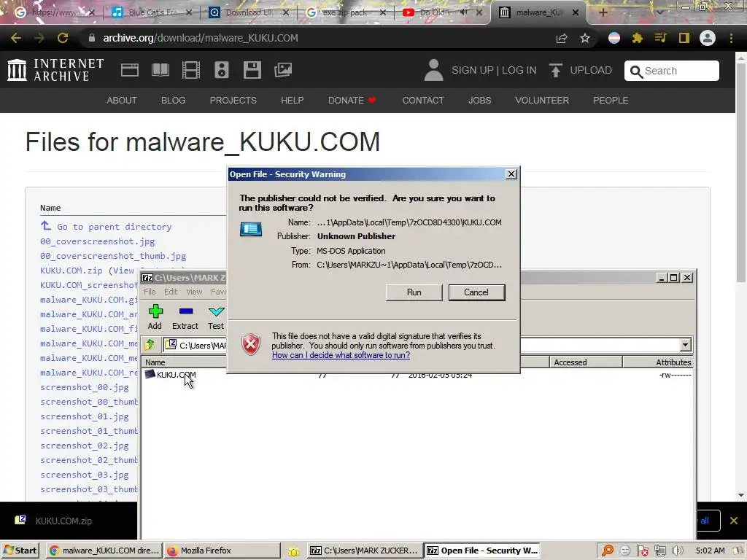The width and height of the screenshot is (747, 560).
Task: Open KUKU.COM.zip in the download bar
Action: [63, 521]
